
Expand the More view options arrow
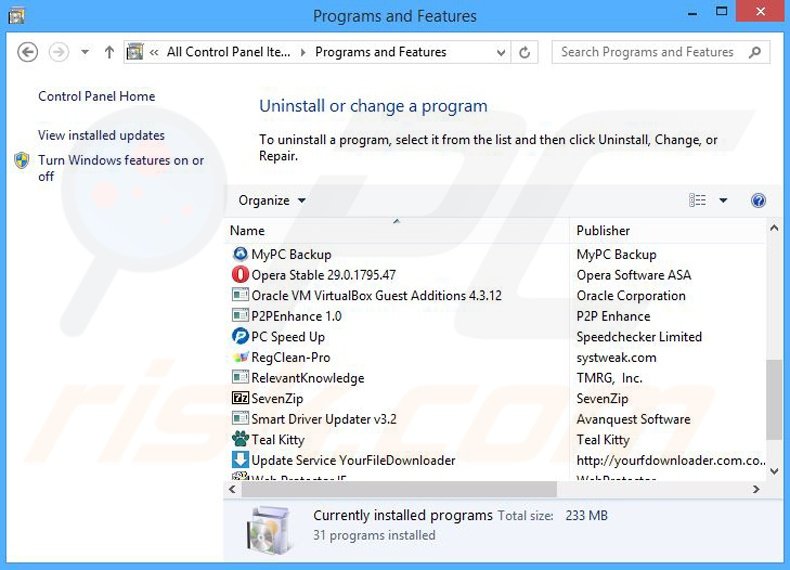pos(723,200)
